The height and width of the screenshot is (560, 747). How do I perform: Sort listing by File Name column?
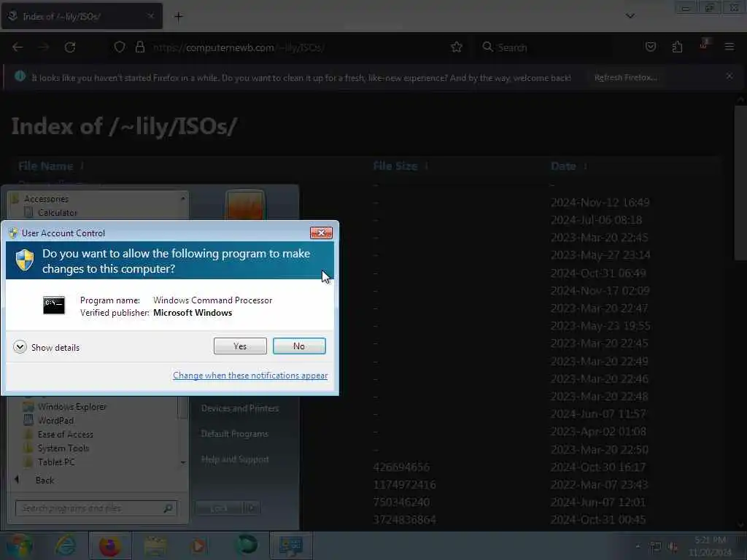(46, 166)
